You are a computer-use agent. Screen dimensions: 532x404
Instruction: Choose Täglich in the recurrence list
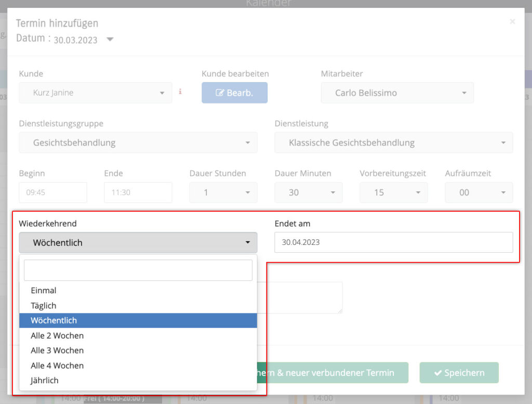44,306
